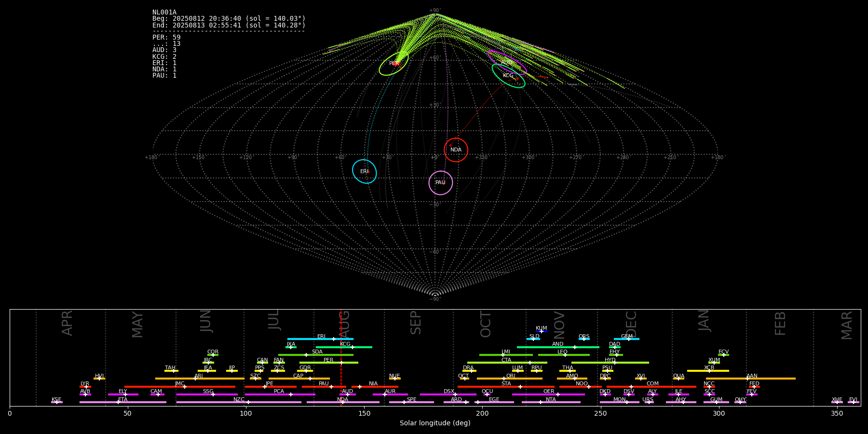The width and height of the screenshot is (868, 434).
Task: Select the COM shower bar in timeline
Action: 651,387
